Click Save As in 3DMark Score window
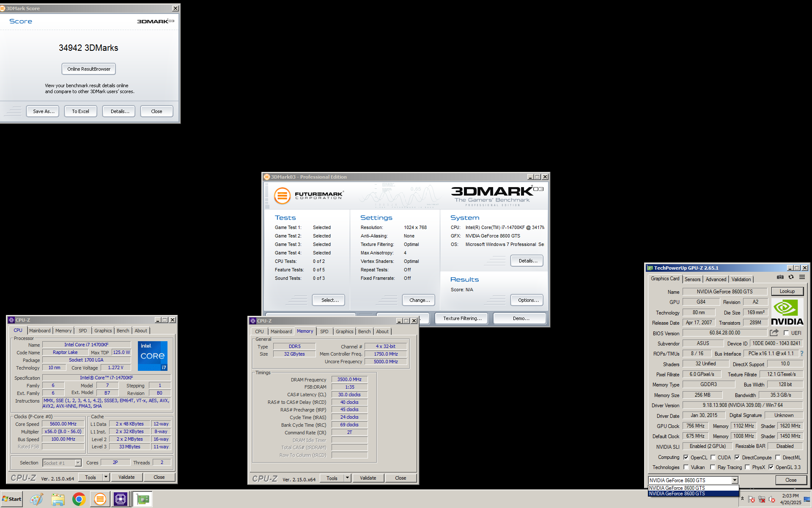The height and width of the screenshot is (508, 812). [x=43, y=111]
